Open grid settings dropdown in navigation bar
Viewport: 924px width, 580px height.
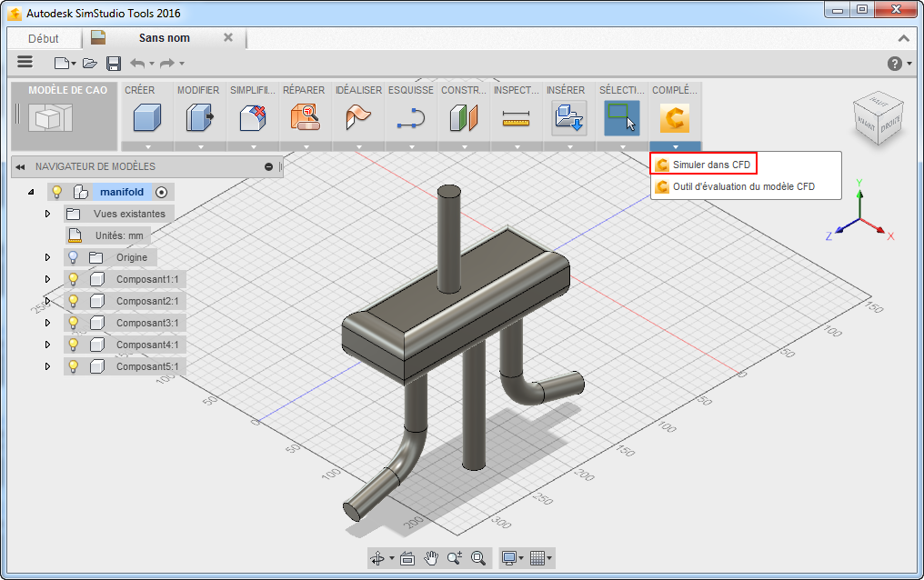coord(549,558)
